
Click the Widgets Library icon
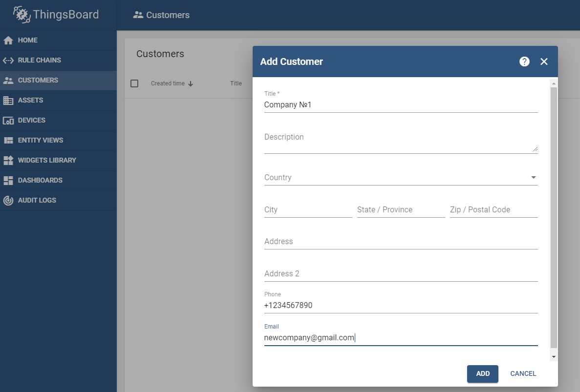(x=8, y=161)
